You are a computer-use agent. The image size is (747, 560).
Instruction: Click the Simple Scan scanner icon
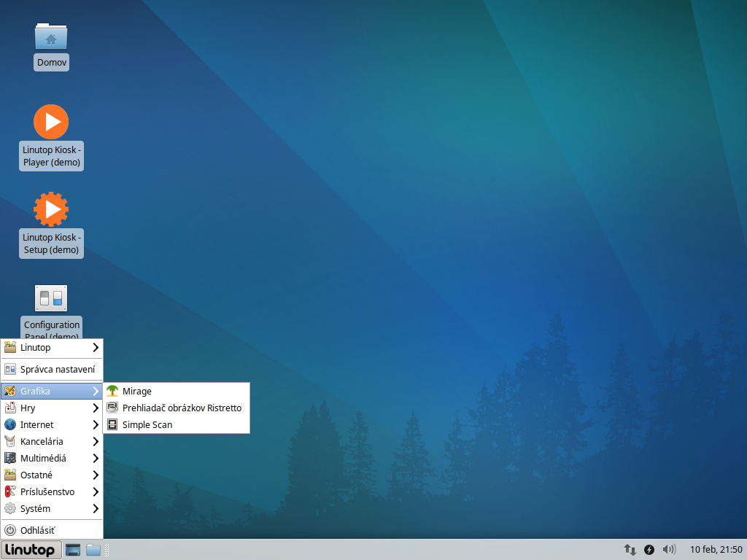pos(112,424)
